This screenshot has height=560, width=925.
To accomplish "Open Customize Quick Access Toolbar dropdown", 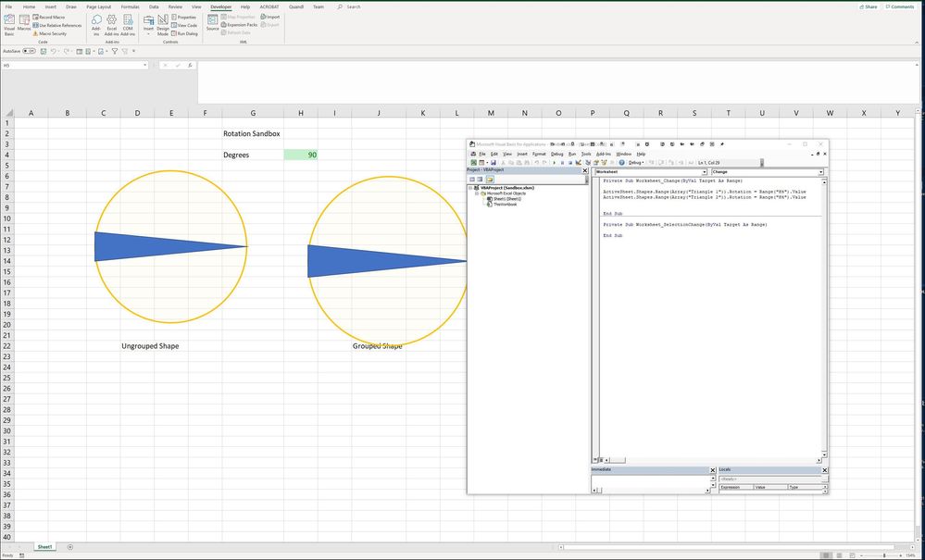I will (x=134, y=51).
